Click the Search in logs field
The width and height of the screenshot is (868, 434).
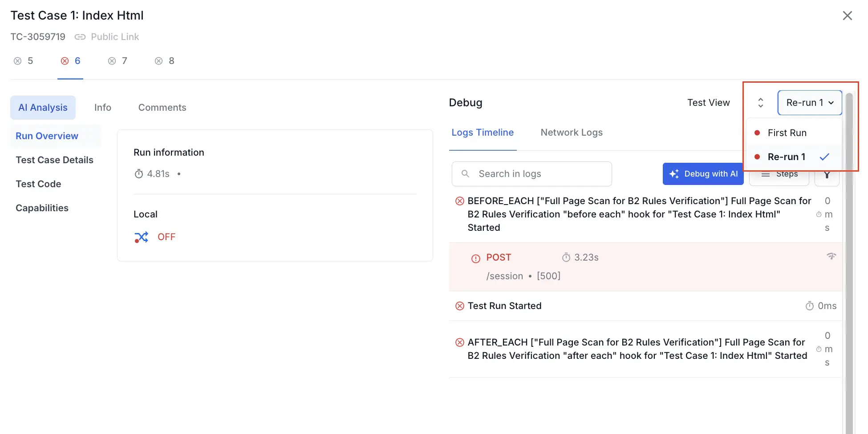coord(531,173)
